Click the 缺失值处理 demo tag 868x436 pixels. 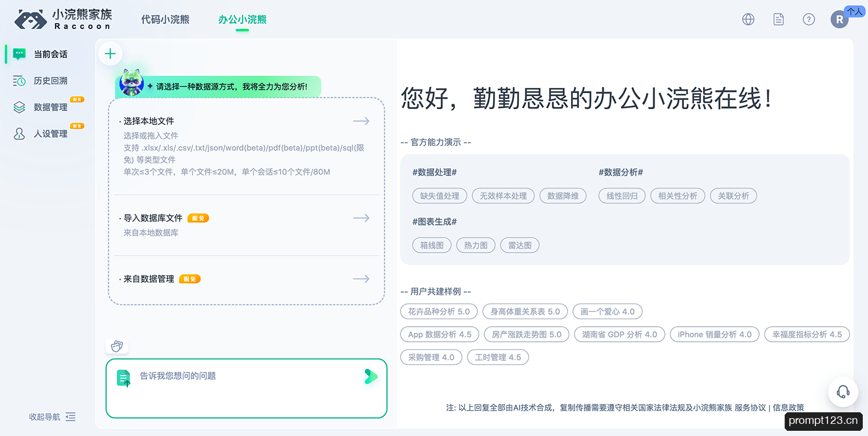(x=440, y=196)
